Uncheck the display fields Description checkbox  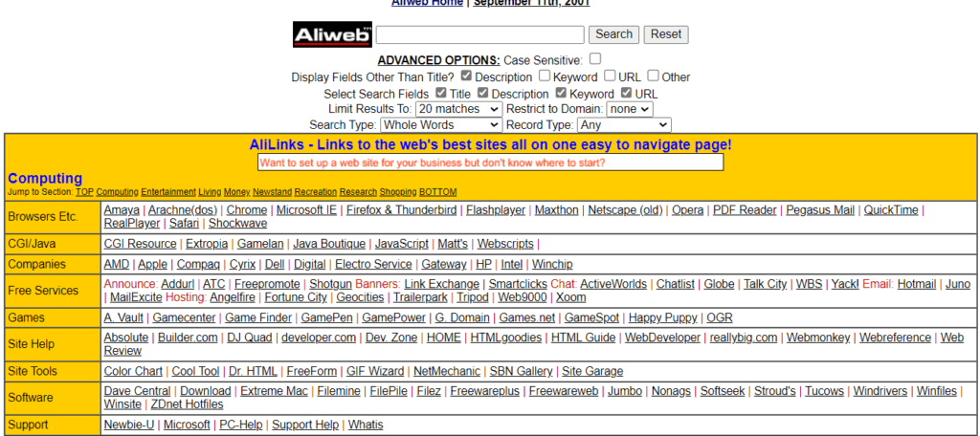click(x=466, y=76)
